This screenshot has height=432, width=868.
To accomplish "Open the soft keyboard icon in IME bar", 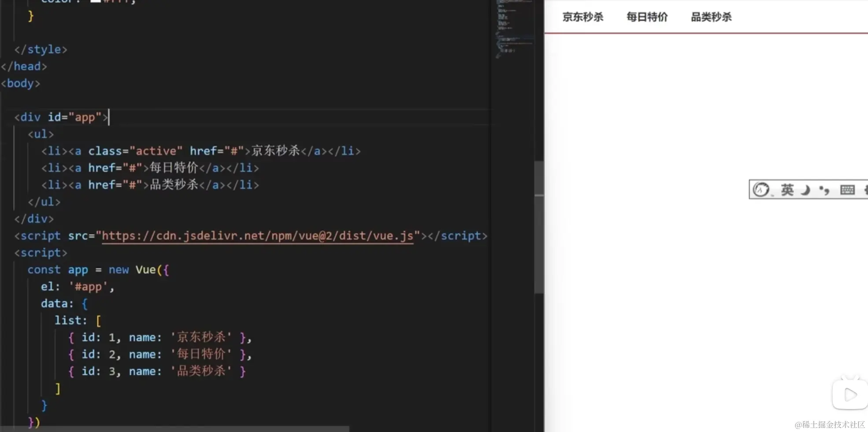I will click(847, 190).
